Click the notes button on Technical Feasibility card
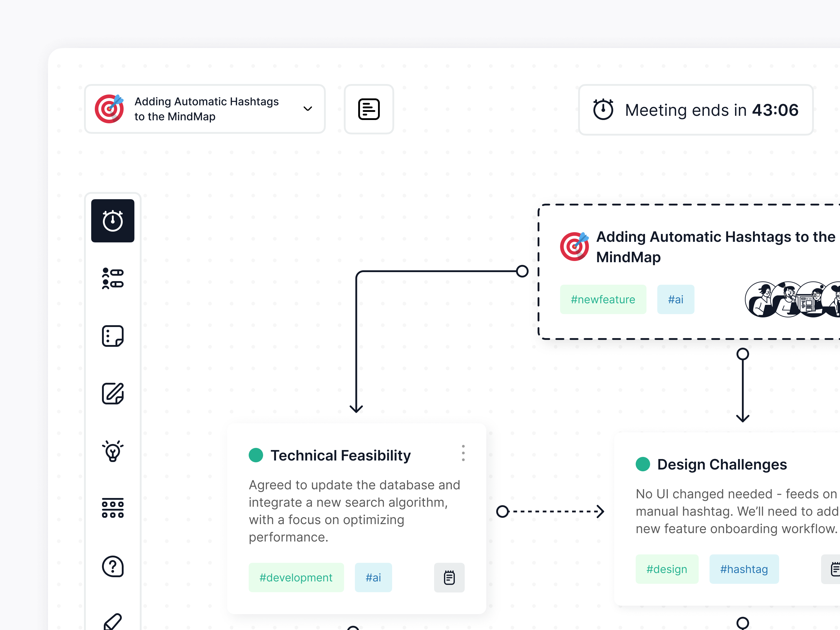The height and width of the screenshot is (630, 840). pos(449,577)
